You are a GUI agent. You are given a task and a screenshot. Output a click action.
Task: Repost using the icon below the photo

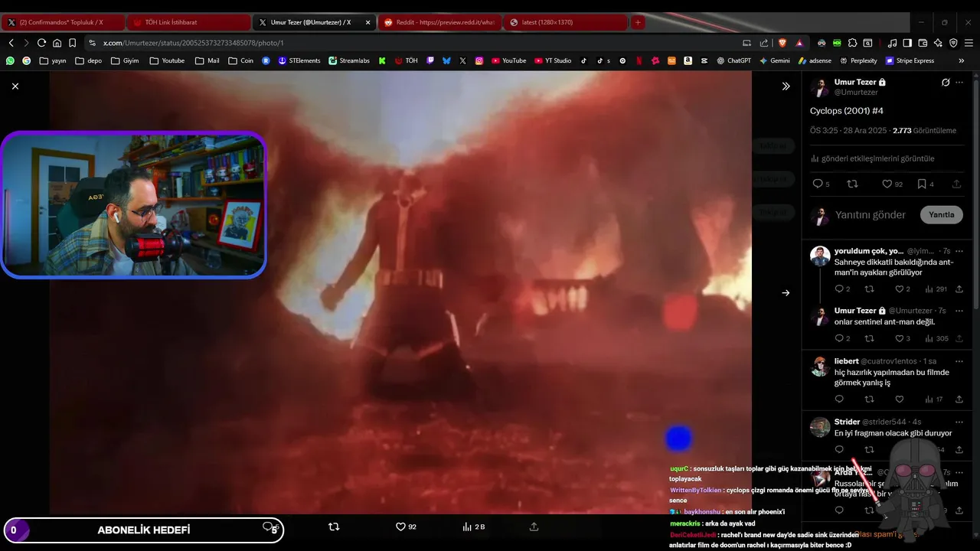pyautogui.click(x=334, y=527)
